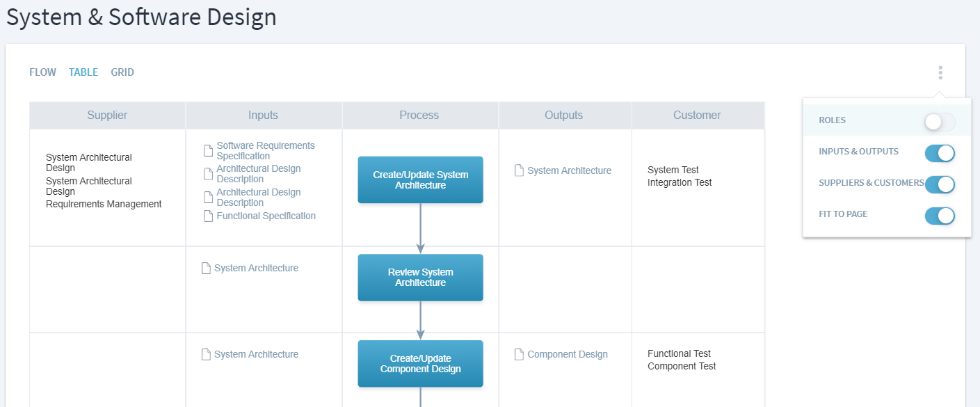Click System Architecture output document icon
This screenshot has height=407, width=980.
(519, 170)
